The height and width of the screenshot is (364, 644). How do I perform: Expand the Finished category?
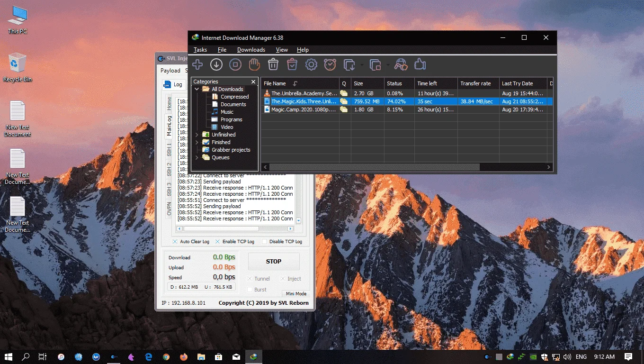coord(197,142)
